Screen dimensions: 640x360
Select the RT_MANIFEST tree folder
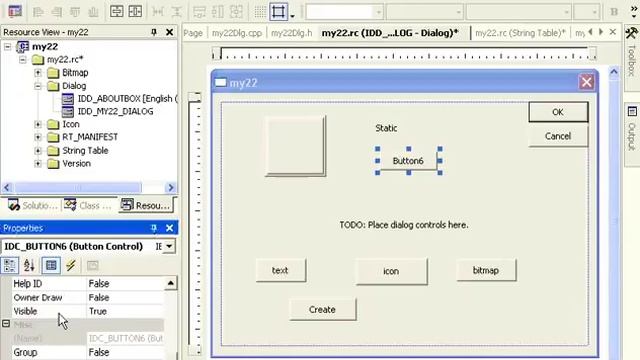coord(82,137)
